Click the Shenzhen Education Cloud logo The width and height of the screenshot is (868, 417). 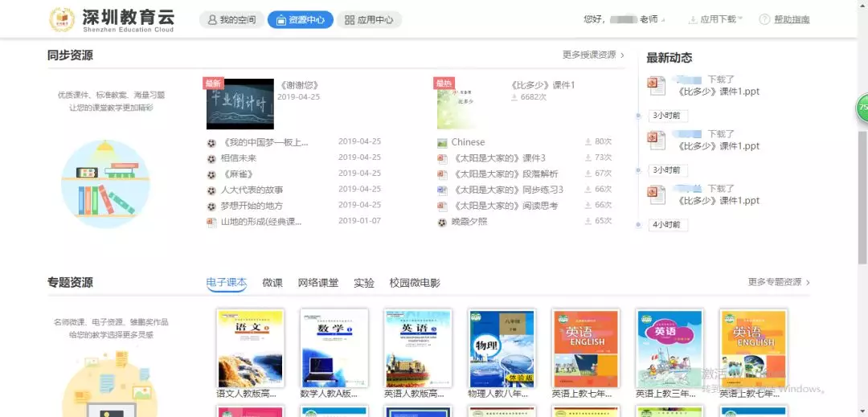tap(111, 19)
